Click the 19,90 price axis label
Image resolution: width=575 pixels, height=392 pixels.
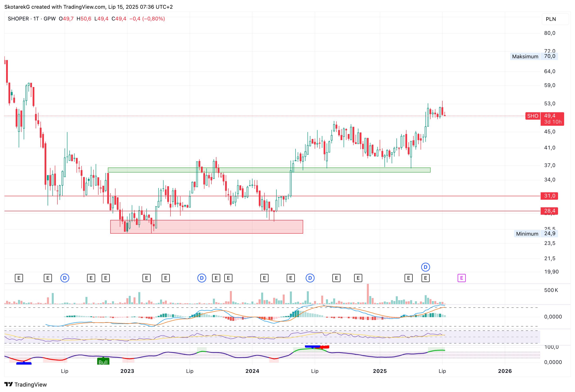click(551, 272)
